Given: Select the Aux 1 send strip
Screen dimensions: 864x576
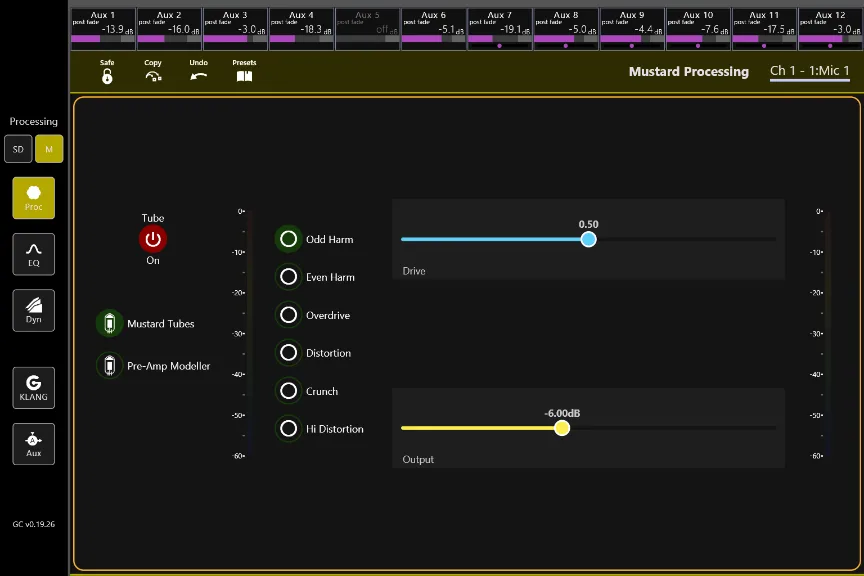Looking at the screenshot, I should (103, 29).
